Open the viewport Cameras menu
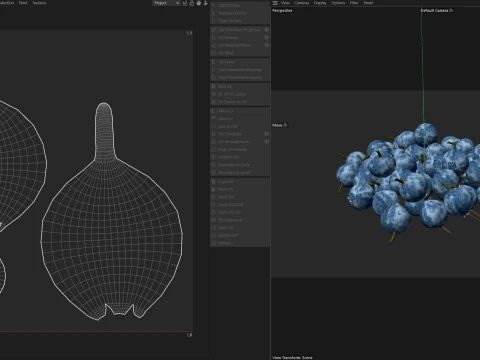The image size is (480, 360). (301, 3)
